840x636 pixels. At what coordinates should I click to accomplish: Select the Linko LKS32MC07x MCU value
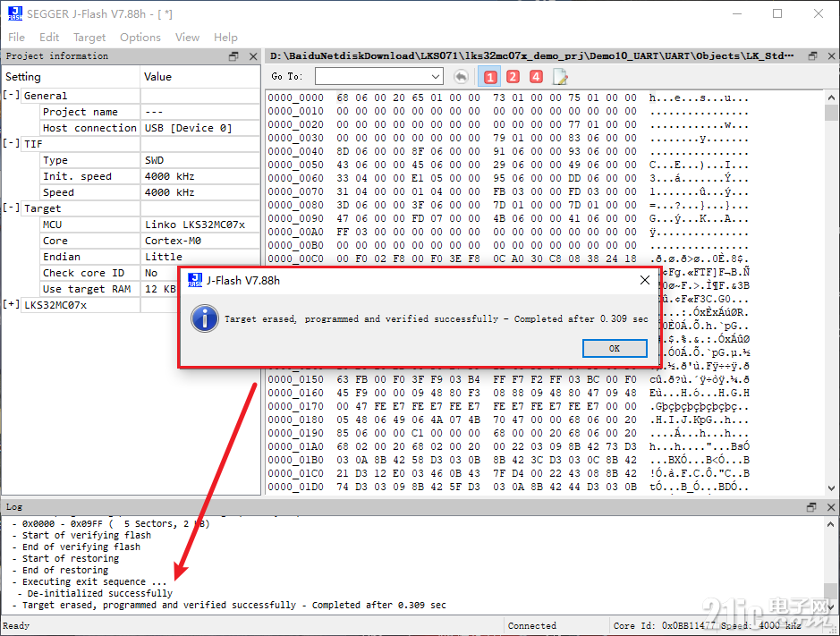click(x=195, y=224)
